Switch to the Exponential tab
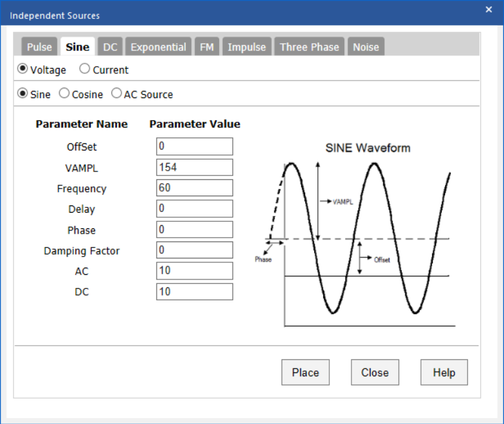 pos(158,47)
